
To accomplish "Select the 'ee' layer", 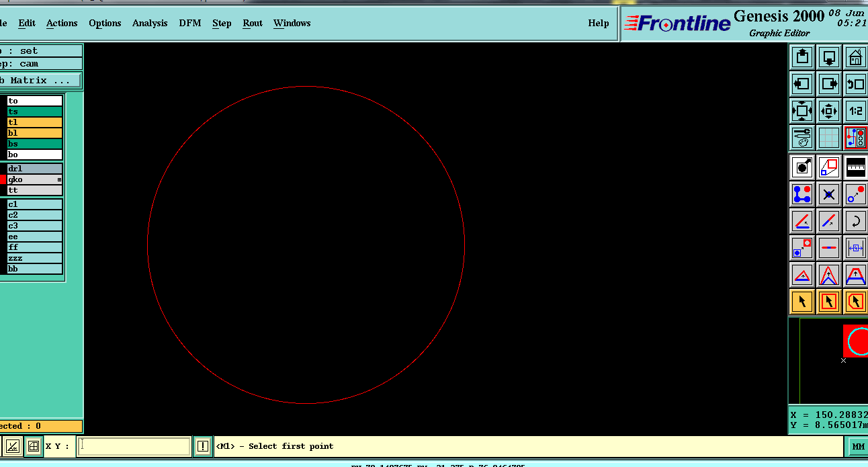I will click(x=34, y=237).
